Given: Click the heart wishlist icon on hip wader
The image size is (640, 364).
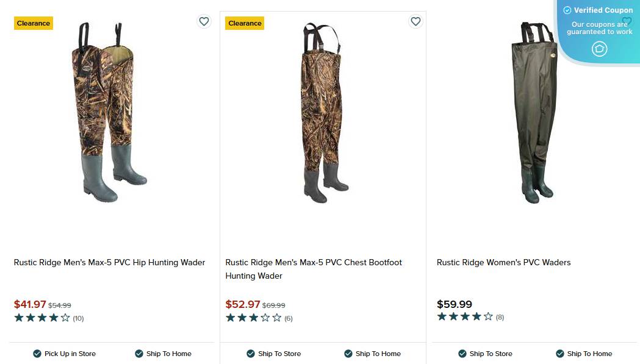Looking at the screenshot, I should pos(204,21).
